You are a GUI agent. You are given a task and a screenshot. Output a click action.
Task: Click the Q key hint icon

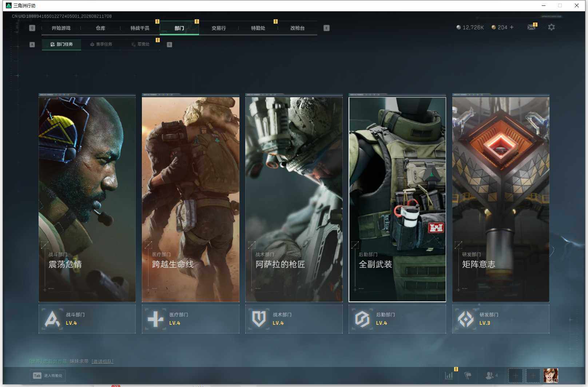[x=32, y=28]
